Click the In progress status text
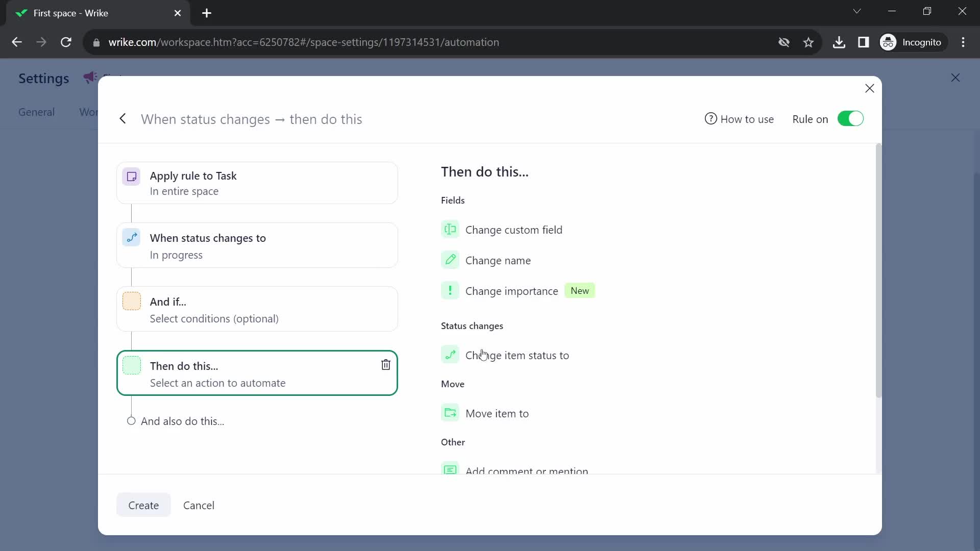This screenshot has height=551, width=980. click(176, 255)
